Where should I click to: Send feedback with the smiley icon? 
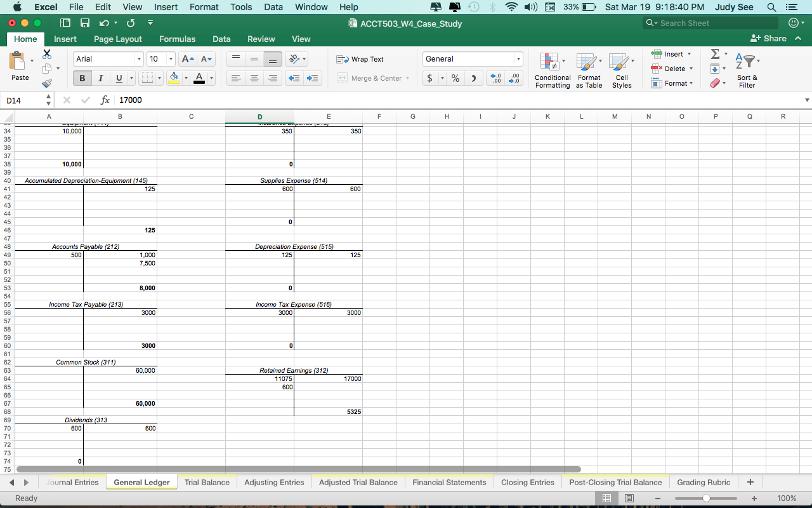click(792, 23)
